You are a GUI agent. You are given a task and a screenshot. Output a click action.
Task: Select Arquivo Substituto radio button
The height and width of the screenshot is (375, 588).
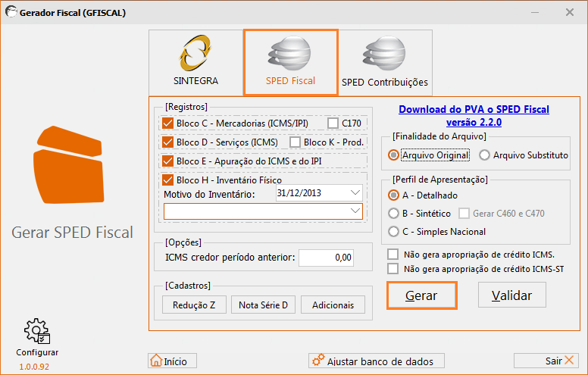[x=484, y=155]
